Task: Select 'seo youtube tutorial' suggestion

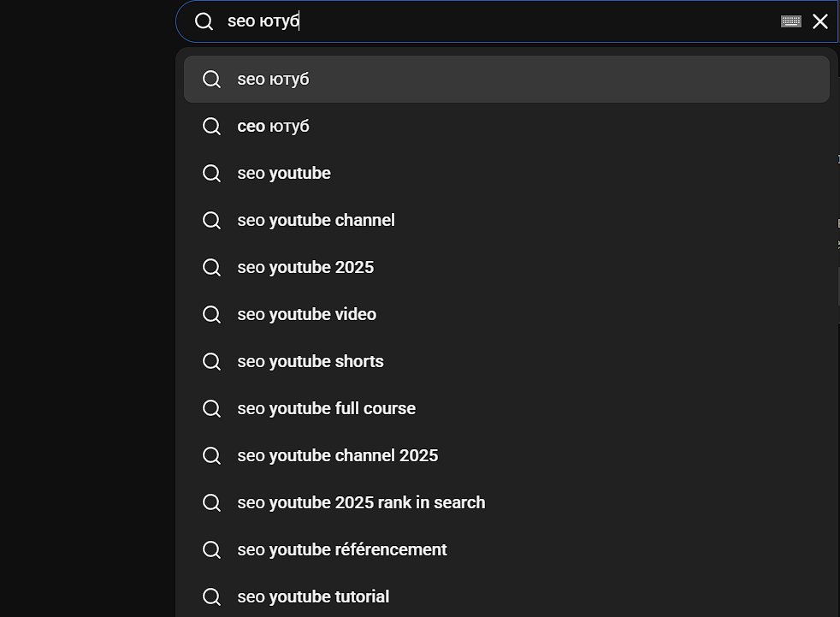Action: [x=313, y=597]
